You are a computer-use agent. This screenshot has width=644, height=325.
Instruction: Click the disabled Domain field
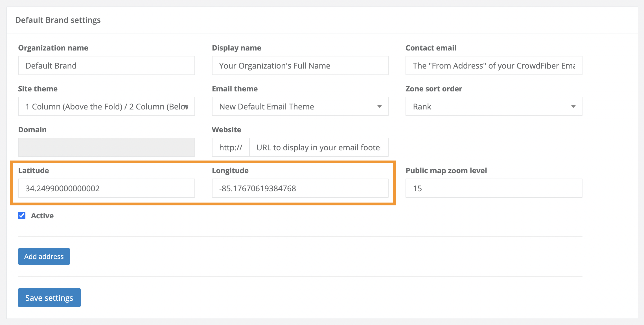(106, 147)
